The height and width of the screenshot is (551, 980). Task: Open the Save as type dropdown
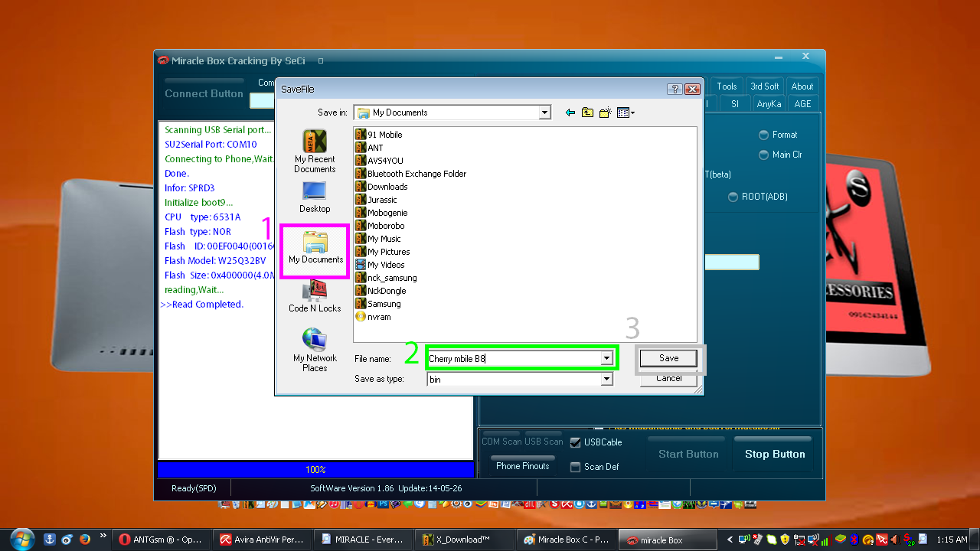[x=606, y=380]
